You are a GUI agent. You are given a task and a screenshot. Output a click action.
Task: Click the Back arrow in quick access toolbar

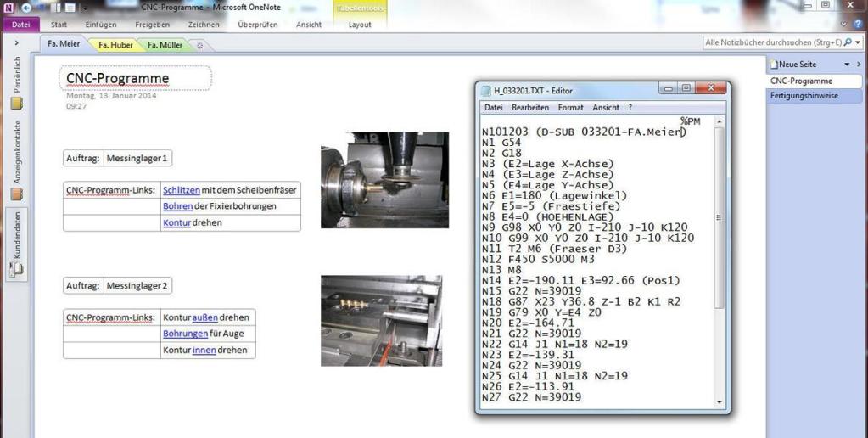click(26, 8)
